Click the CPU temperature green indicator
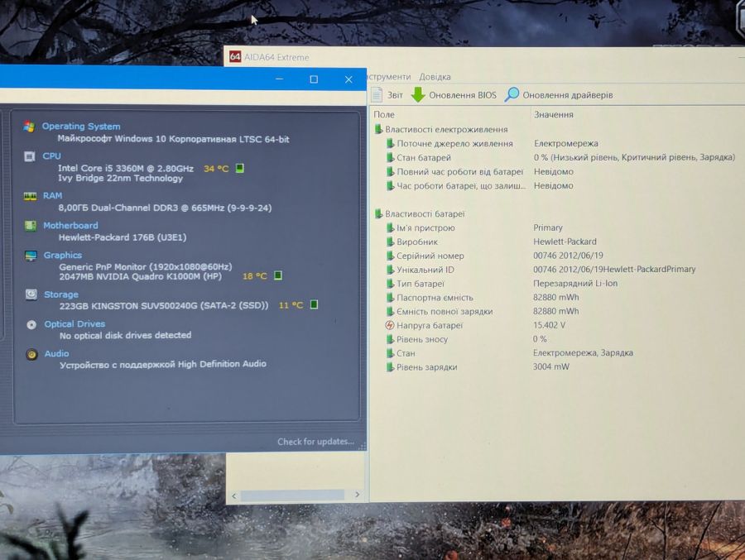 pyautogui.click(x=240, y=168)
